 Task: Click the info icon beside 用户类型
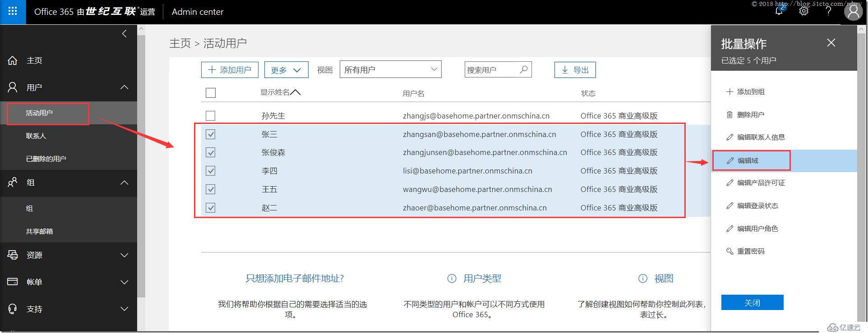point(452,278)
